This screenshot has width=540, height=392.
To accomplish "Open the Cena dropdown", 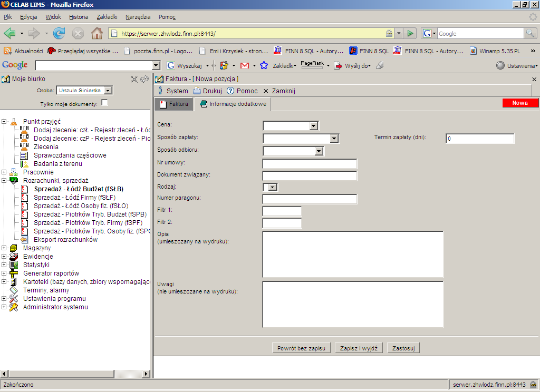I will pyautogui.click(x=313, y=126).
